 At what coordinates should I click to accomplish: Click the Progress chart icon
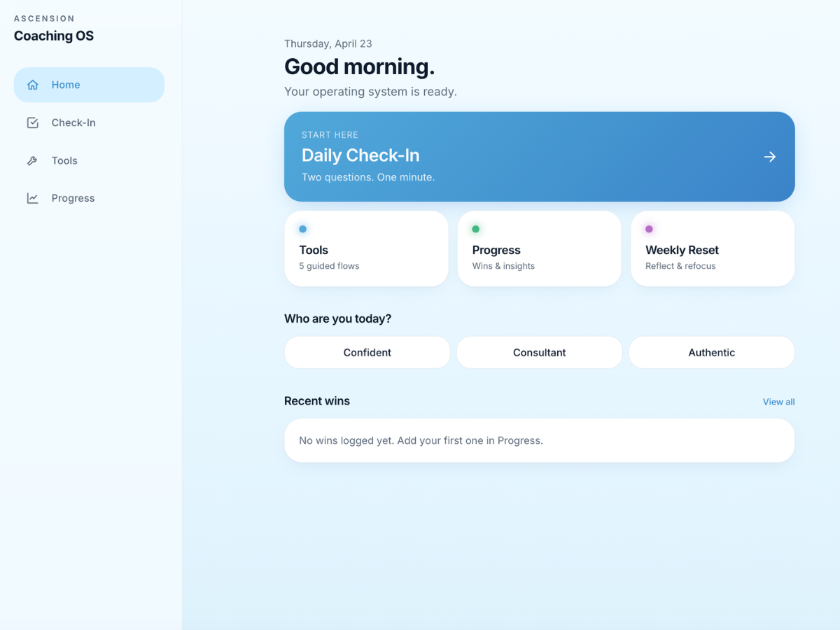32,197
